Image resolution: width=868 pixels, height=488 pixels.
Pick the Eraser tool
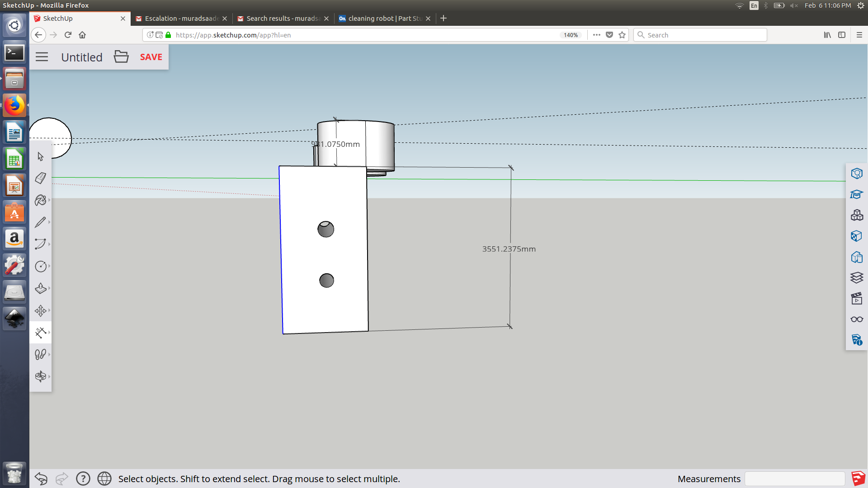[40, 178]
